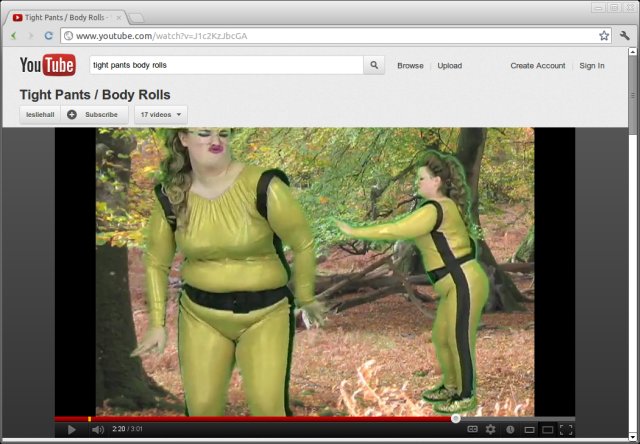Click the page vertical scrollbar
Viewport: 640px width, 444px height.
[x=633, y=94]
